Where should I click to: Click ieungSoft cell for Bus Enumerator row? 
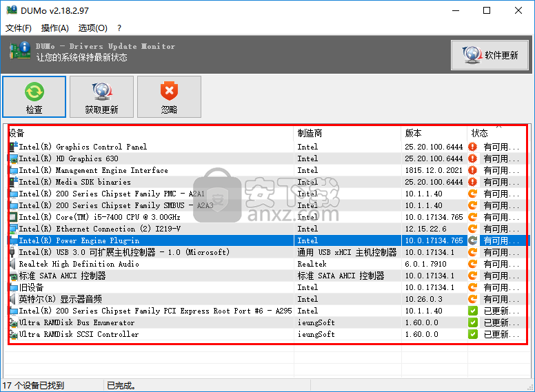316,322
